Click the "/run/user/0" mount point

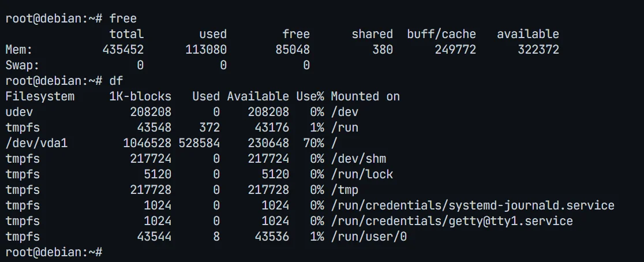coord(369,237)
